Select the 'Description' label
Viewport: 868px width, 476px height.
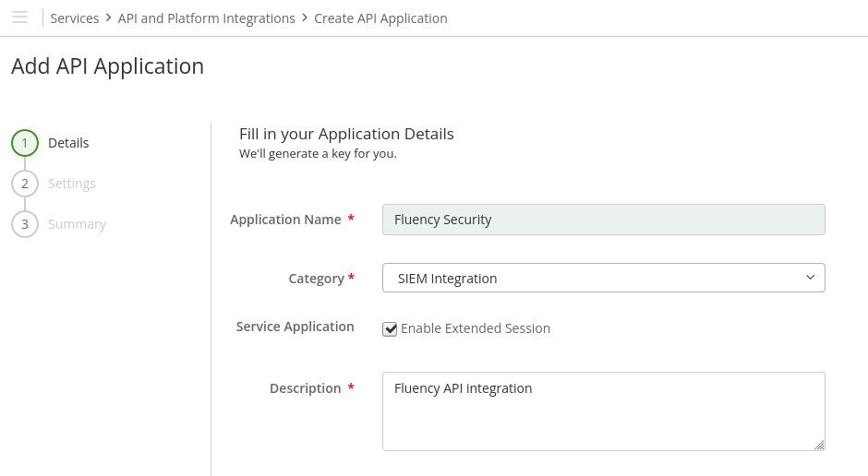(x=305, y=388)
